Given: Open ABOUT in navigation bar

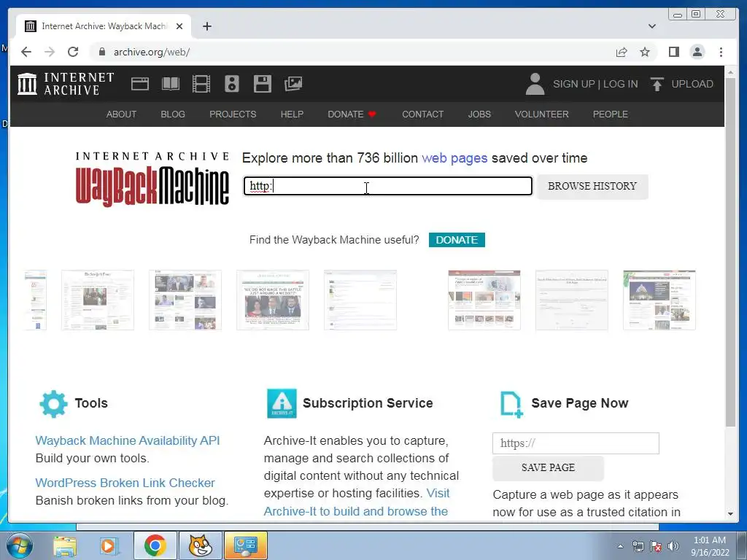Looking at the screenshot, I should pyautogui.click(x=122, y=114).
